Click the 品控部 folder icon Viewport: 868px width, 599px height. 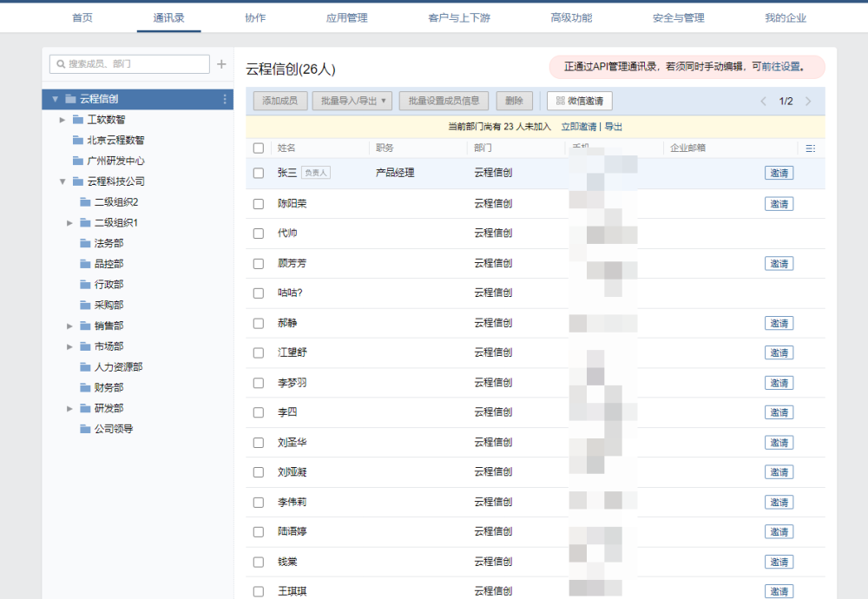click(x=85, y=264)
